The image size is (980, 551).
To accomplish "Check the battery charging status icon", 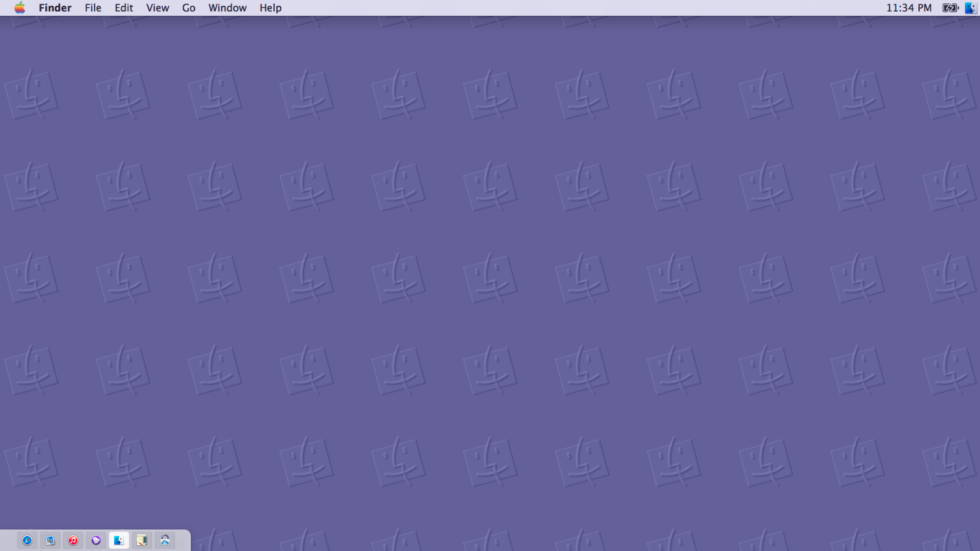I will point(950,8).
